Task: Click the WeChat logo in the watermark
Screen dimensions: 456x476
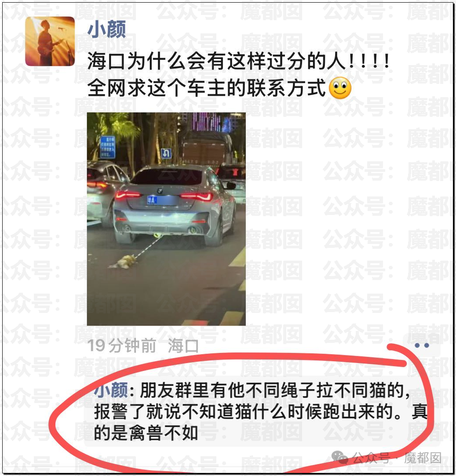Action: pyautogui.click(x=339, y=458)
